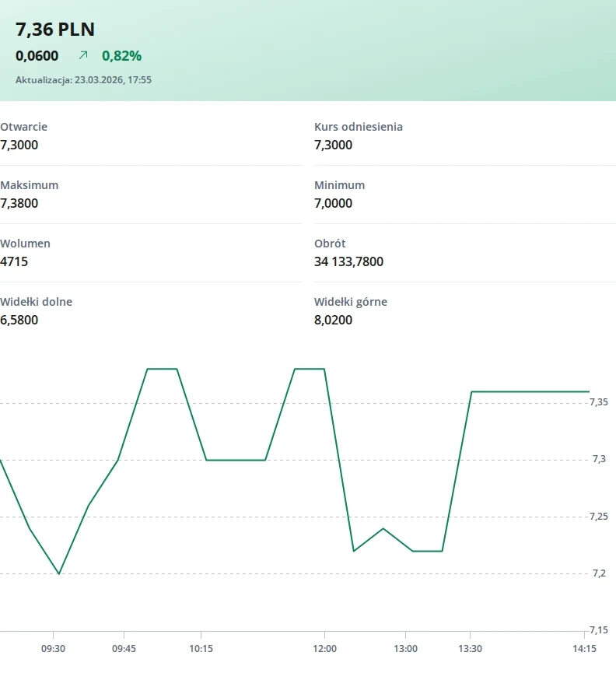Click the Minimum value 7,0000
The width and height of the screenshot is (616, 673).
pyautogui.click(x=333, y=203)
